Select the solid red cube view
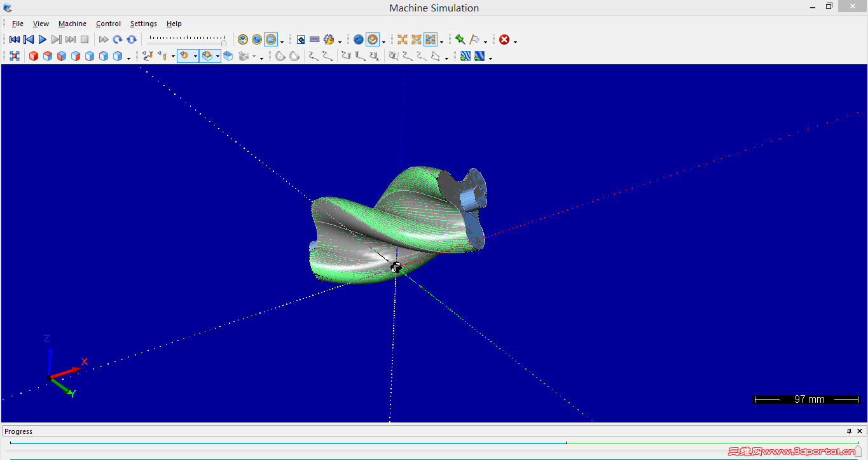Viewport: 868px width, 460px height. [x=34, y=56]
